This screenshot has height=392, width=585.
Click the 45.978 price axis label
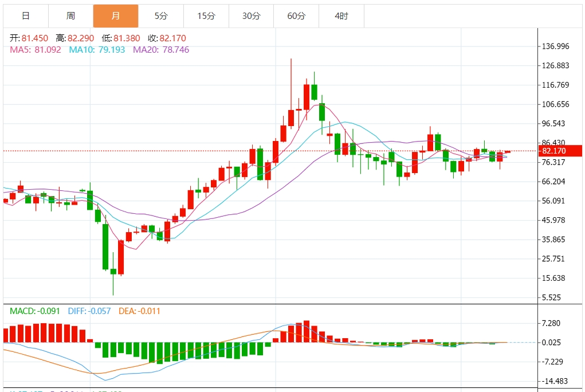coord(553,220)
